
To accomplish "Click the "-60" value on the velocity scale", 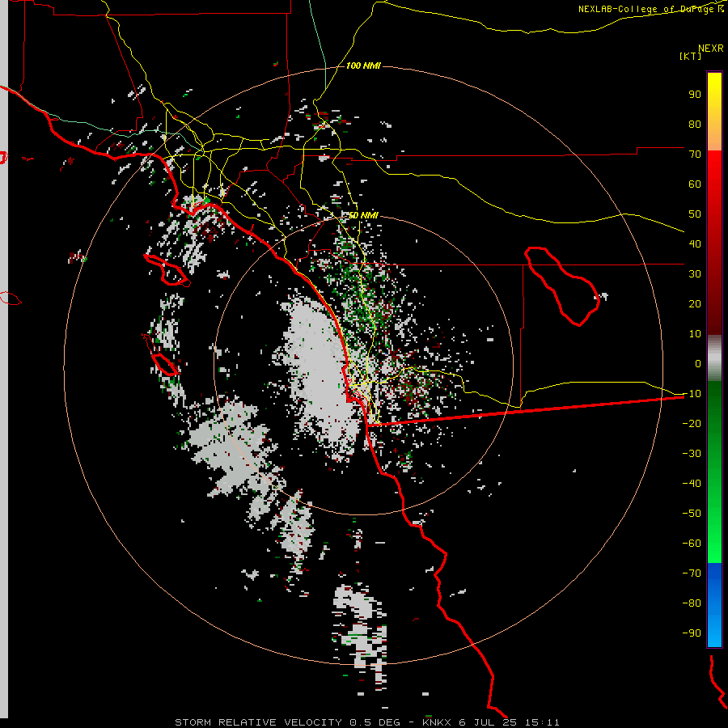I will pos(692,544).
